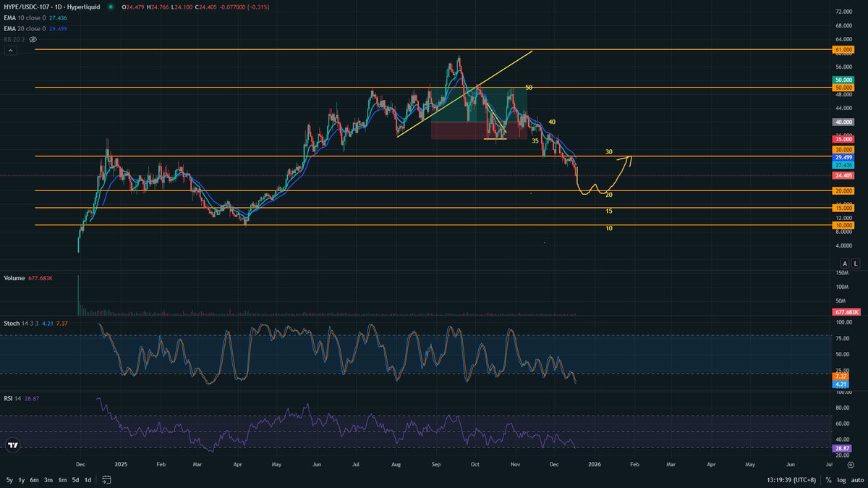This screenshot has height=488, width=868.
Task: Select the Stoch 14 3 3 legend
Action: [20, 324]
